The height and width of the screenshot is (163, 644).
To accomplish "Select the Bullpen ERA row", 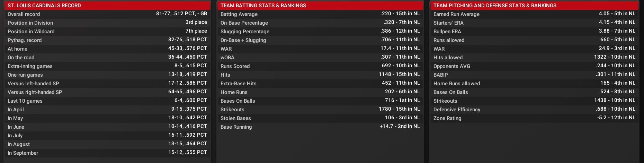I will click(534, 32).
